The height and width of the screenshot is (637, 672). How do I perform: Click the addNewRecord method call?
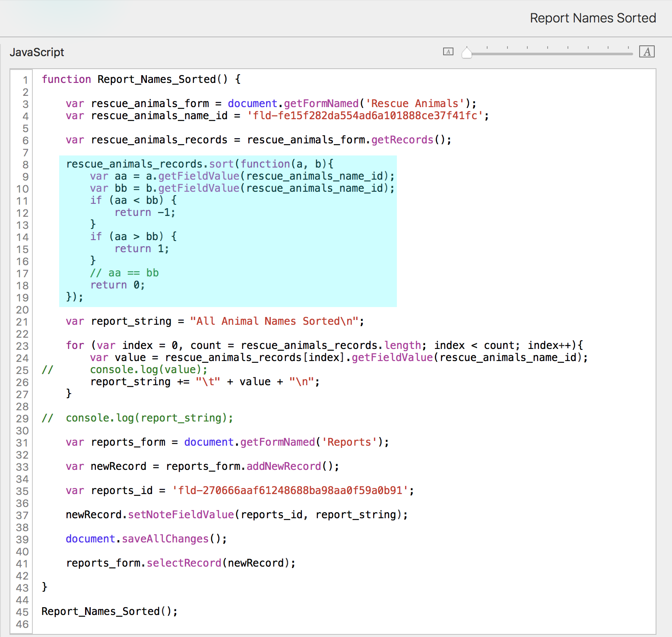tap(284, 466)
